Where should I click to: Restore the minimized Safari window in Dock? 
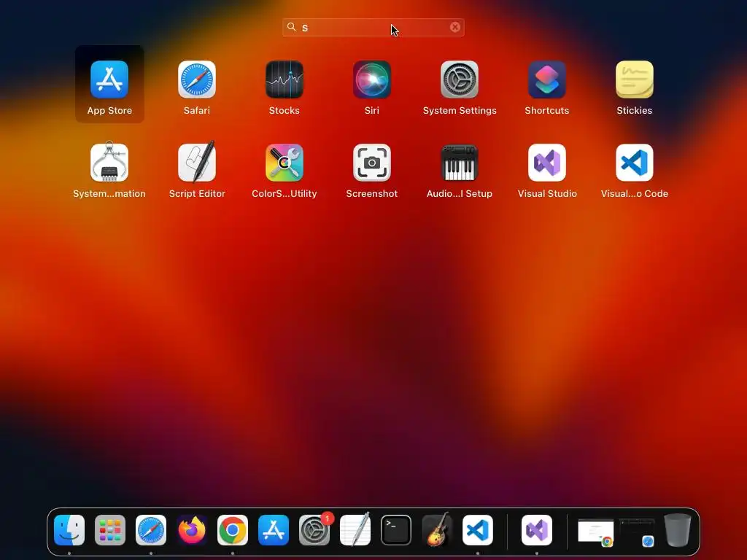(637, 532)
